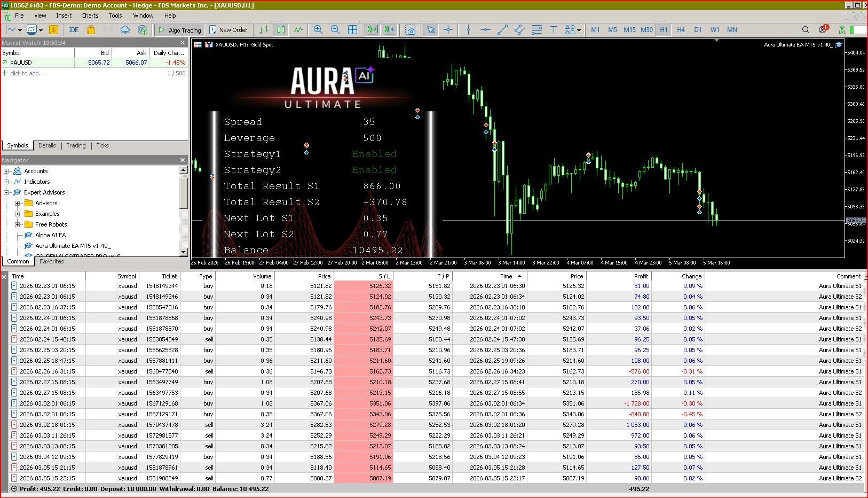
Task: Open the search magnifier icon
Action: [x=806, y=30]
